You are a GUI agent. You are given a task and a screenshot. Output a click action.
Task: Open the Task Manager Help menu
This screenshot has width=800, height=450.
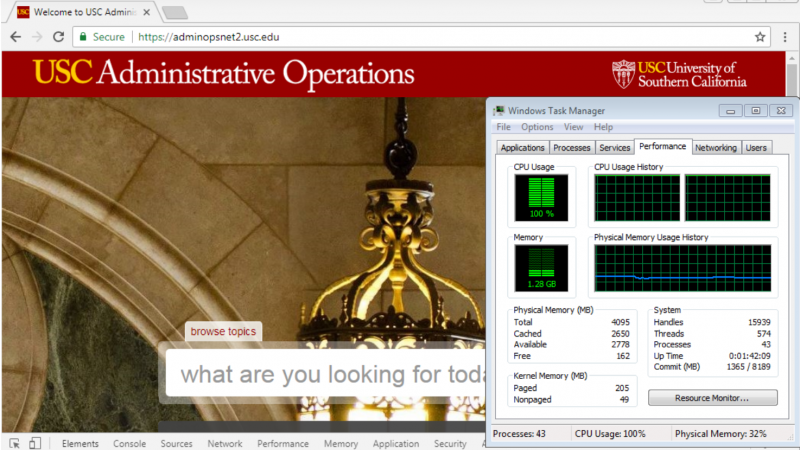tap(603, 127)
